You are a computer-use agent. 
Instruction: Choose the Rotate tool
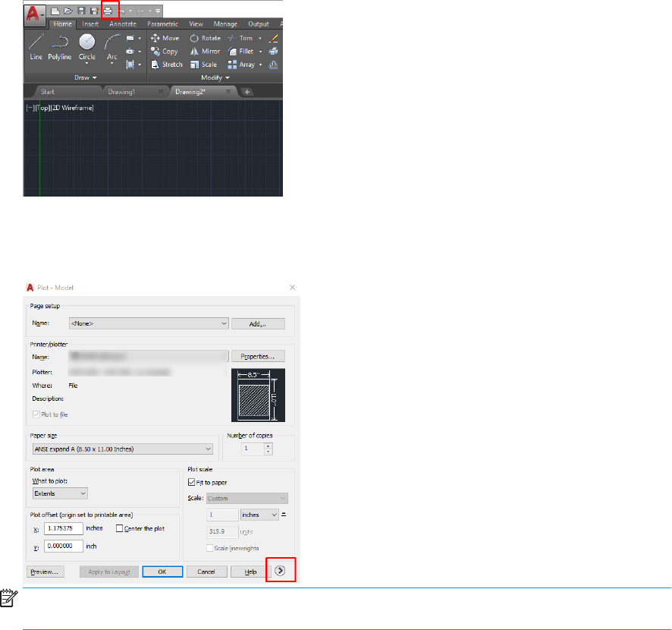(x=206, y=38)
